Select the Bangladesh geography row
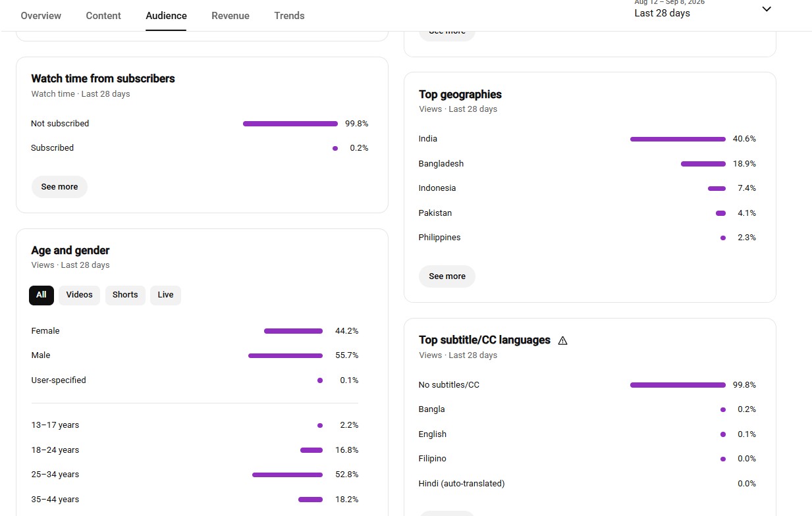 [587, 164]
